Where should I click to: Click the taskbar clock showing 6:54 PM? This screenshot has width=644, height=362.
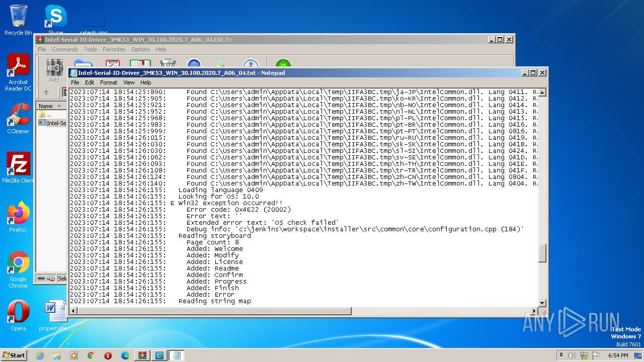tap(618, 355)
